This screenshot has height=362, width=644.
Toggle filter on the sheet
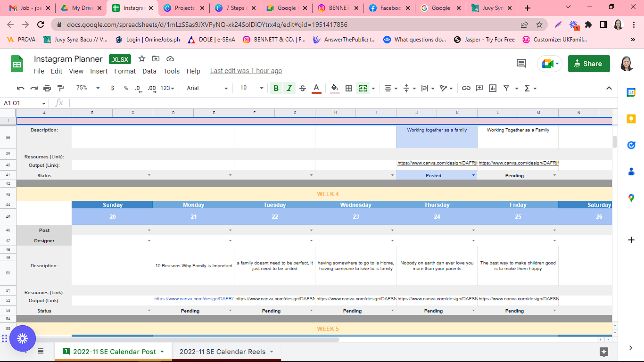point(506,88)
